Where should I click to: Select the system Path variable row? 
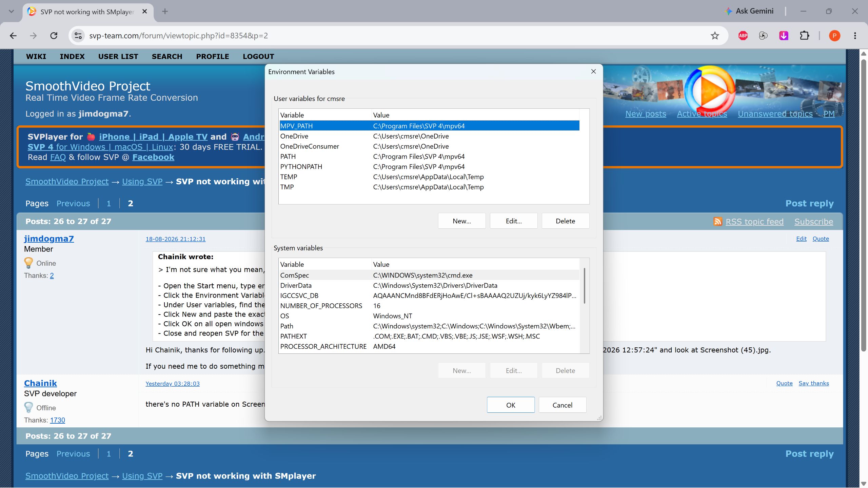point(429,326)
